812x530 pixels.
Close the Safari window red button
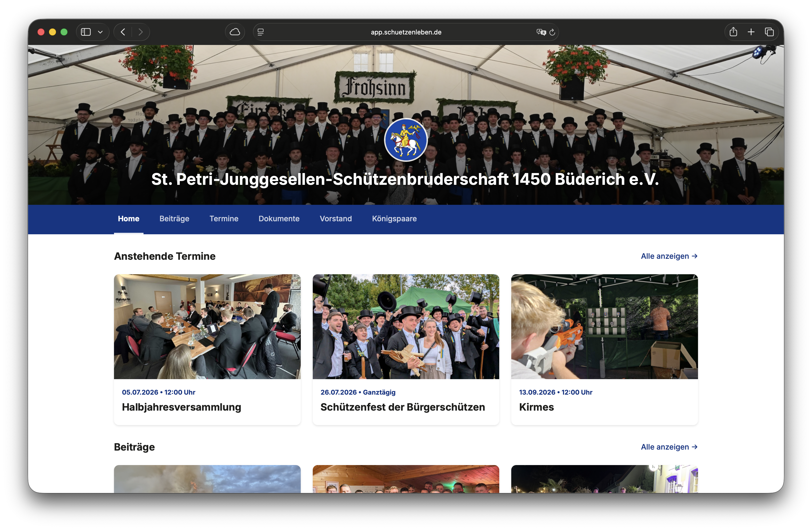tap(41, 32)
